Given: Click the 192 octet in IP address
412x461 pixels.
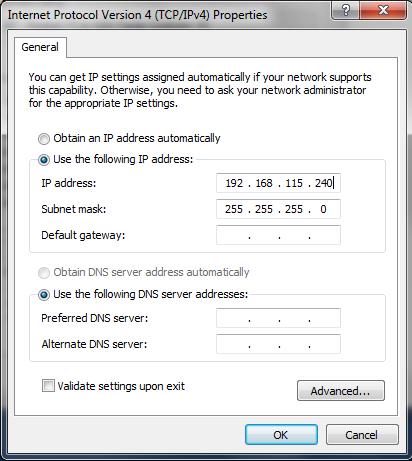Looking at the screenshot, I should click(x=234, y=183).
